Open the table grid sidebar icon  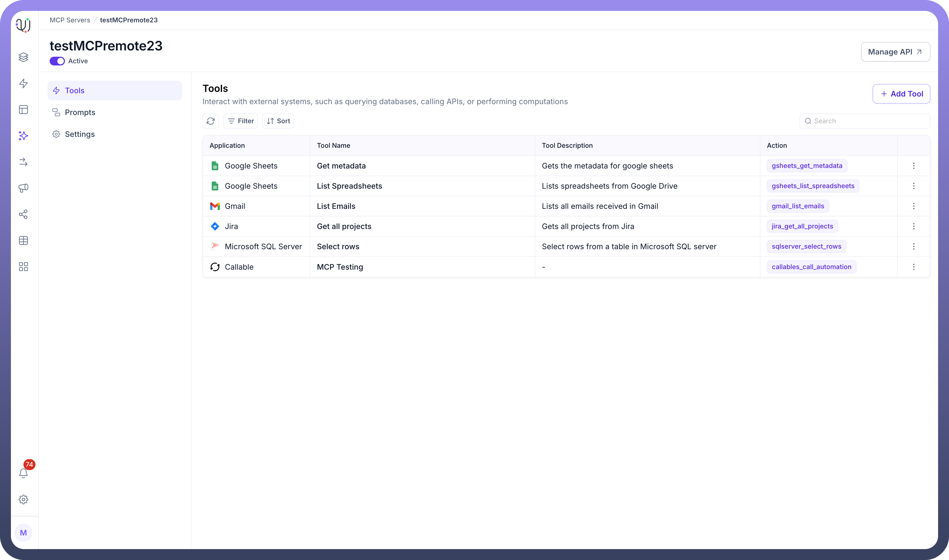[x=23, y=241]
